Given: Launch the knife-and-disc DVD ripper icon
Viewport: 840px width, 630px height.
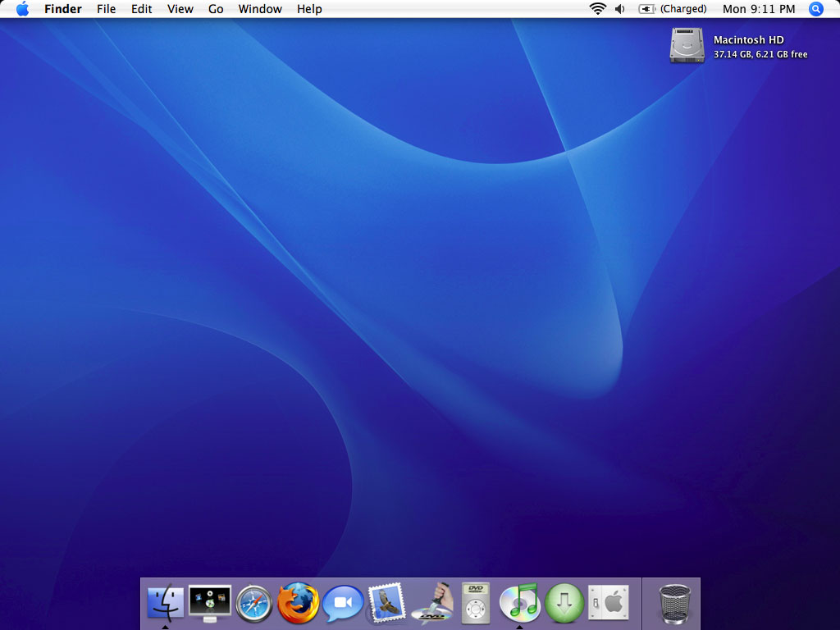Looking at the screenshot, I should [x=432, y=605].
